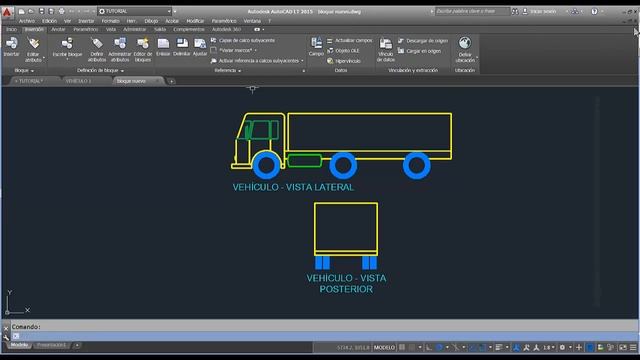Switch to the Anotar ribbon tab

pos(58,29)
